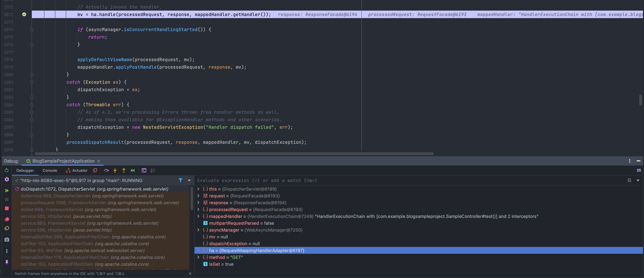Click the Step Out arrow icon
The image size is (644, 278).
point(124,170)
